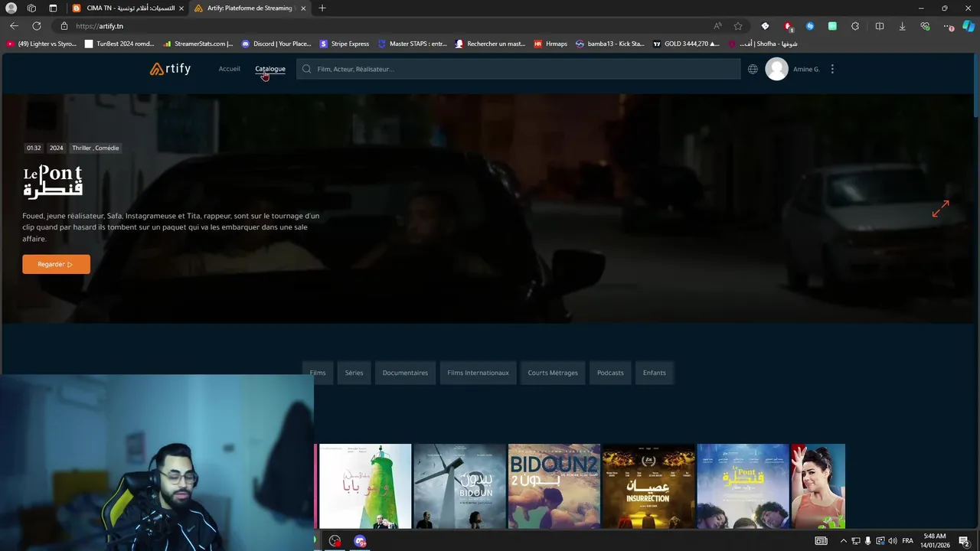Screen dimensions: 980x551
Task: Close the Artify tab
Action: pyautogui.click(x=304, y=8)
